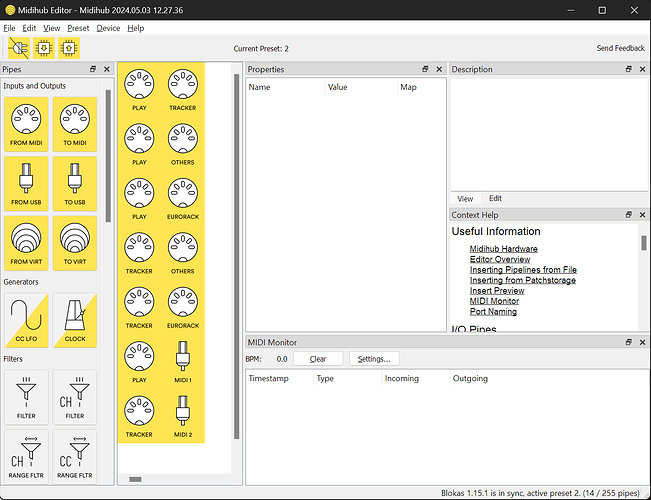Select the TO MIDI pipe in Pipes panel

pos(75,124)
